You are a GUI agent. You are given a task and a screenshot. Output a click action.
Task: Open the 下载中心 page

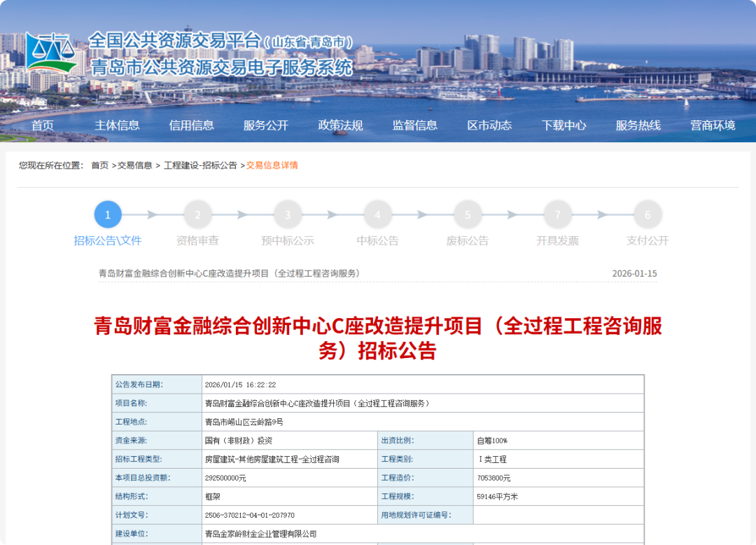[563, 125]
